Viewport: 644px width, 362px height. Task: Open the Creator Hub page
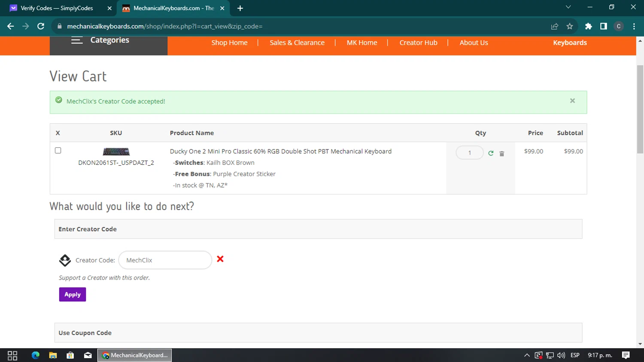click(419, 43)
